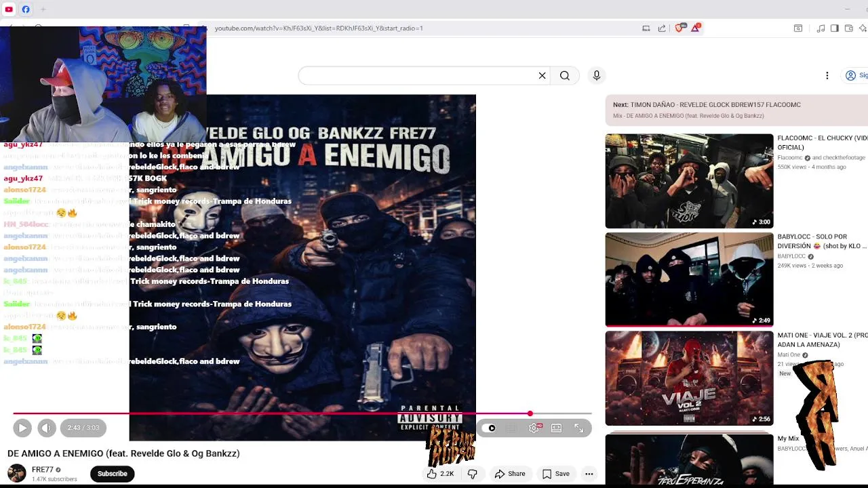
Task: Click the 2:43 / 3:03 time display
Action: click(83, 428)
